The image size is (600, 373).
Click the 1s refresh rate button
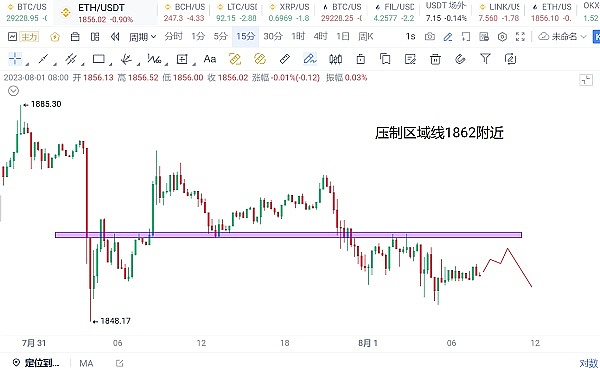pos(410,36)
